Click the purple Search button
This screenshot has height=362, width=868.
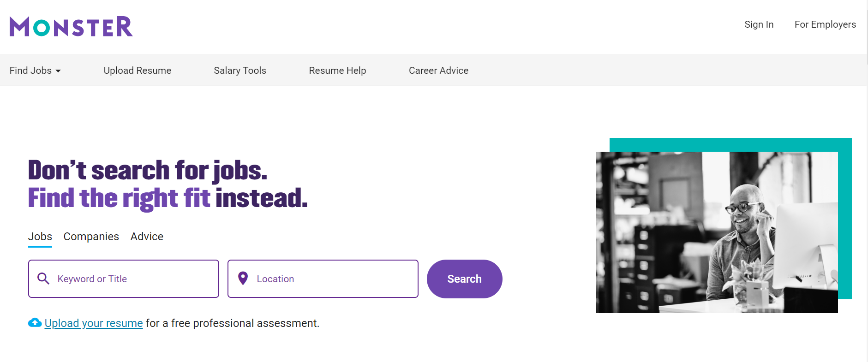[x=465, y=279]
